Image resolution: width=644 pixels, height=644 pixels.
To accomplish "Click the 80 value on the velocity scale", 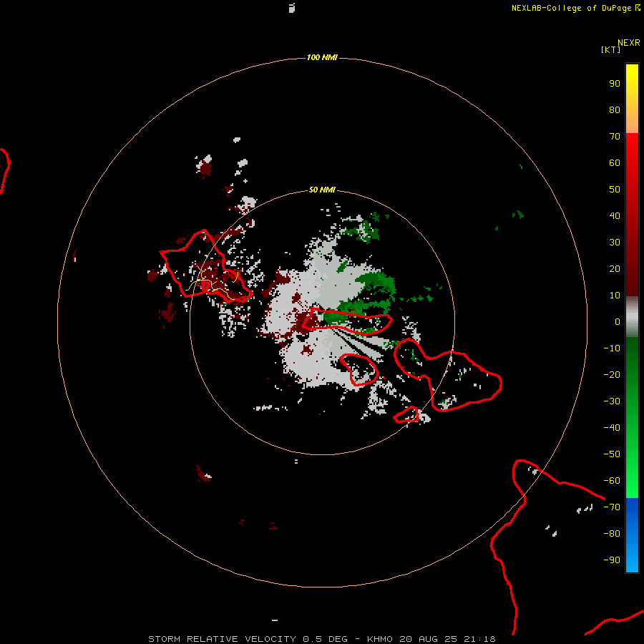I will point(615,110).
